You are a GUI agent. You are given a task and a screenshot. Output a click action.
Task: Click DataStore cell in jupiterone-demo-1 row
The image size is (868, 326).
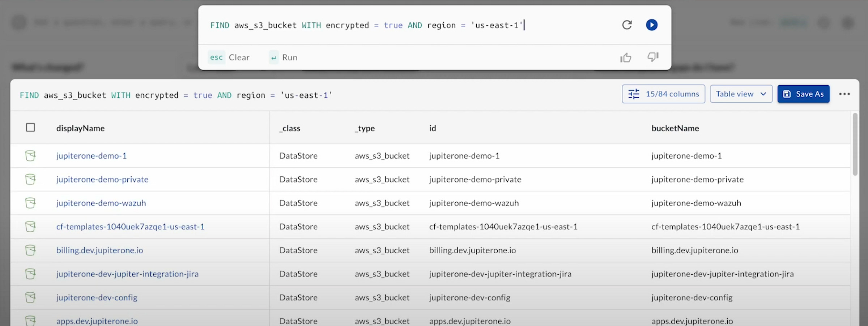click(298, 156)
